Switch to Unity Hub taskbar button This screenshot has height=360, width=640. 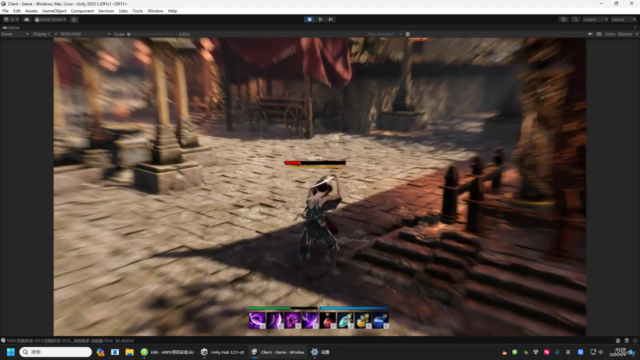222,352
